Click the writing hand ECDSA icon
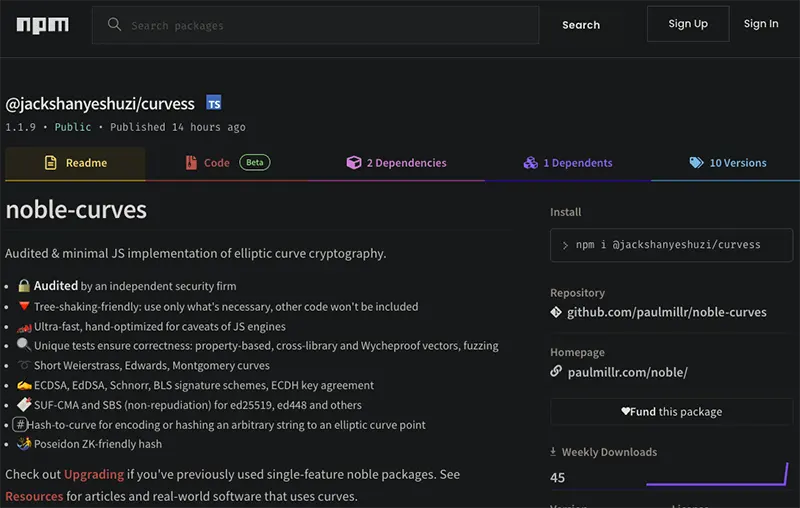The height and width of the screenshot is (508, 800). click(x=24, y=385)
